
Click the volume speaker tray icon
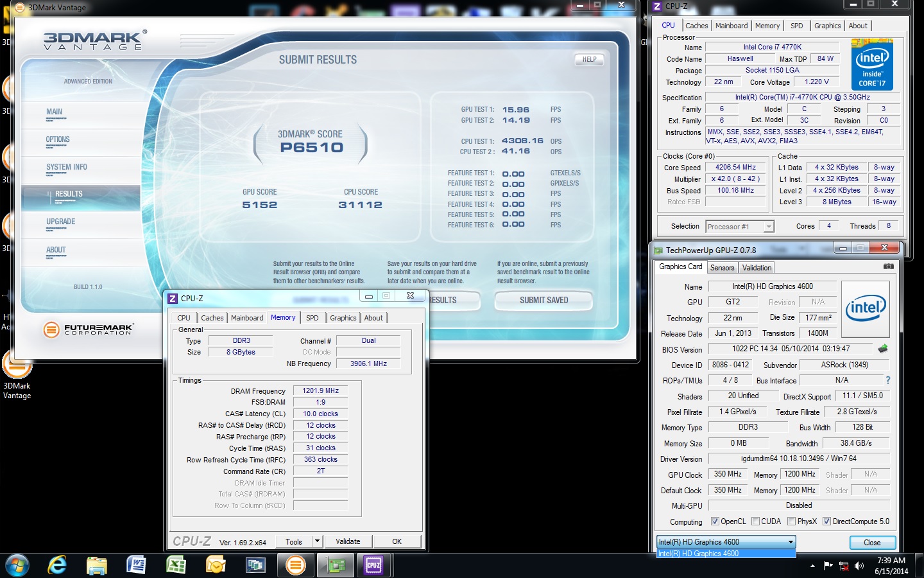pos(859,566)
